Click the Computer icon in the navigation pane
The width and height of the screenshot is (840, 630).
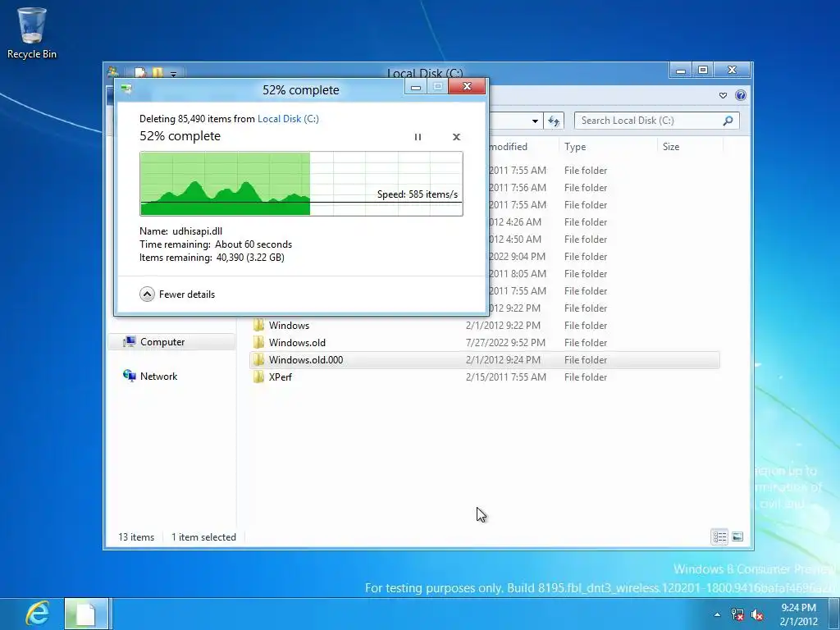[129, 342]
